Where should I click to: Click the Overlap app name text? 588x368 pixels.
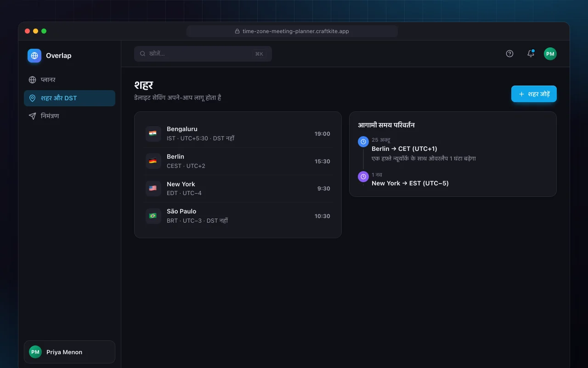[59, 56]
